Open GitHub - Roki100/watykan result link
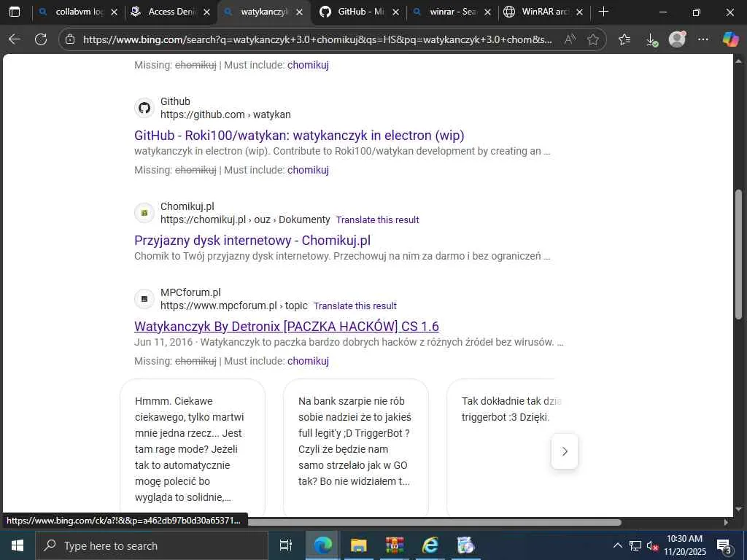Screen dimensions: 747x560 click(x=299, y=135)
